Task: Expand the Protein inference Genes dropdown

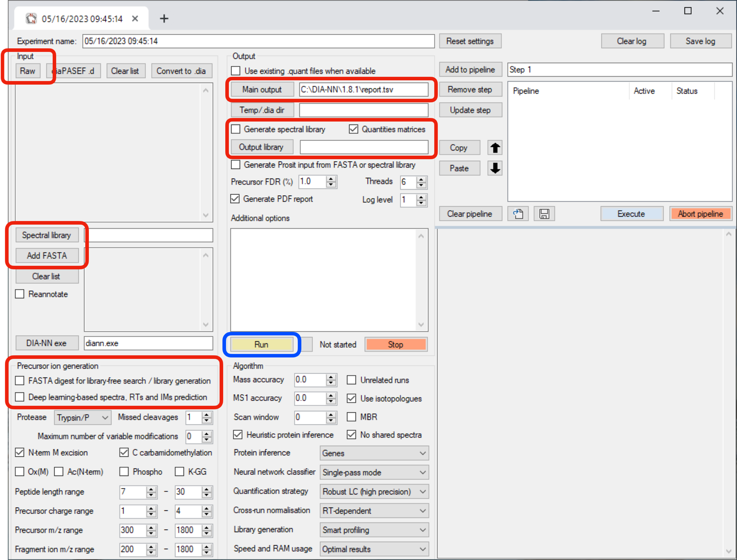Action: pos(374,453)
